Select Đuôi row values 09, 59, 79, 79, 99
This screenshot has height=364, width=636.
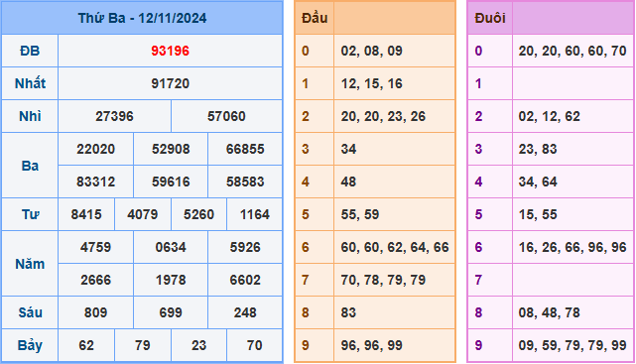tap(572, 345)
